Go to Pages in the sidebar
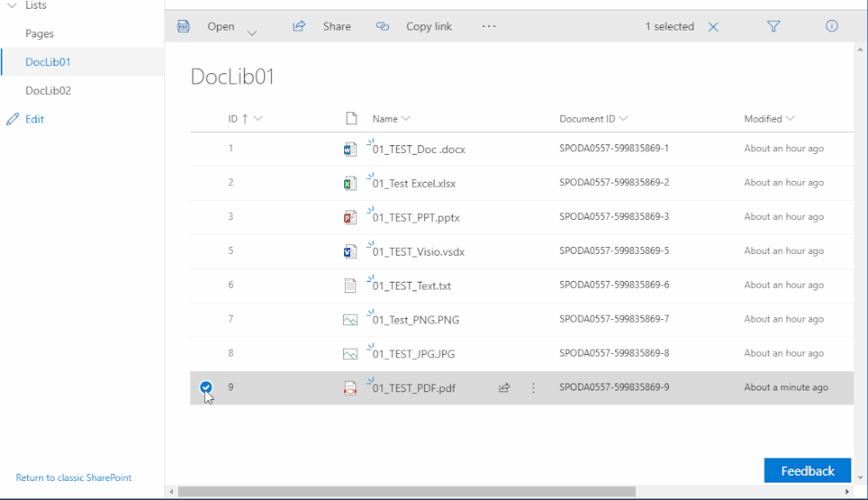 tap(39, 34)
